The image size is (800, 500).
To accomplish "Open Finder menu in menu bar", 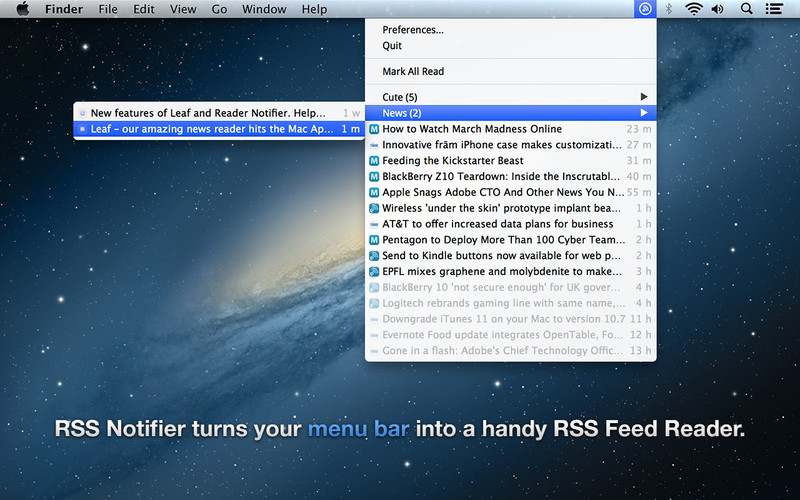I will 64,9.
